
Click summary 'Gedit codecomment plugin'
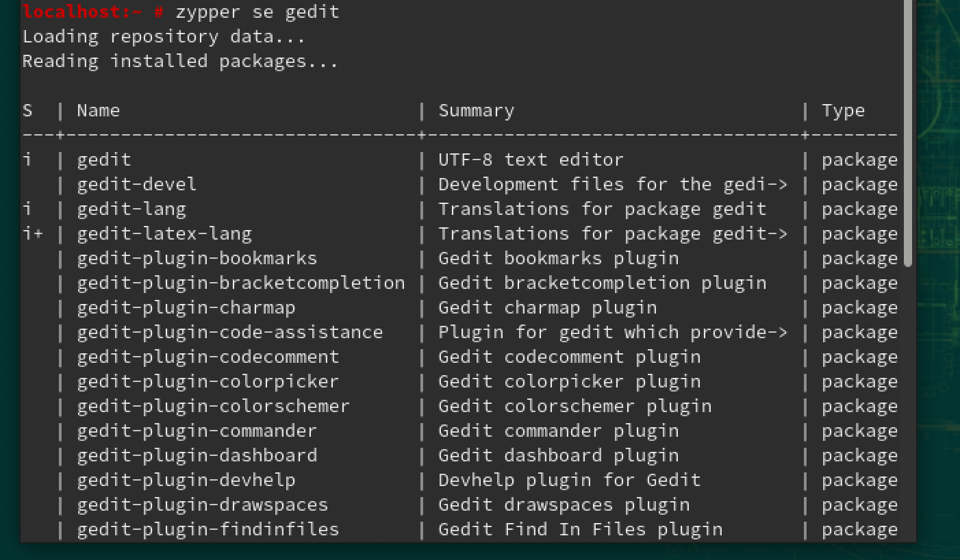click(x=570, y=357)
